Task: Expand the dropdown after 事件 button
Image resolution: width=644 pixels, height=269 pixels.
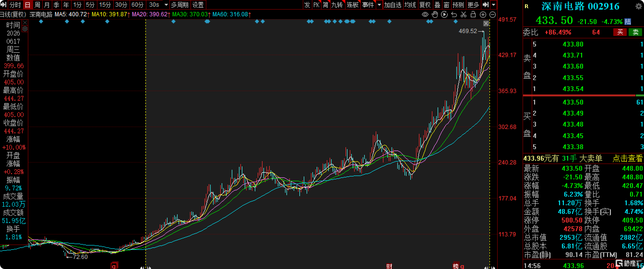Action: coord(379,5)
